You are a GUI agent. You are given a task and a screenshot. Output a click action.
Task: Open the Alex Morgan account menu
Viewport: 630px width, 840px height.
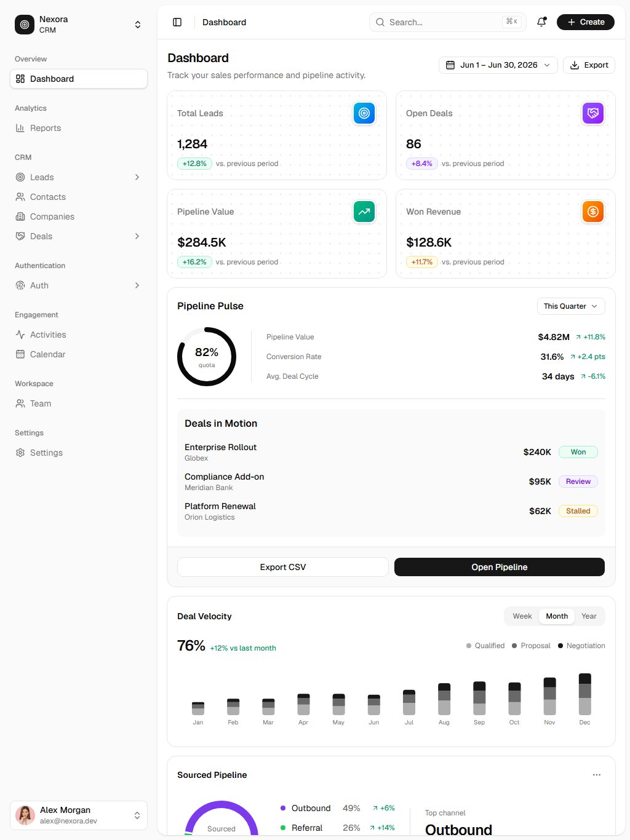click(79, 815)
